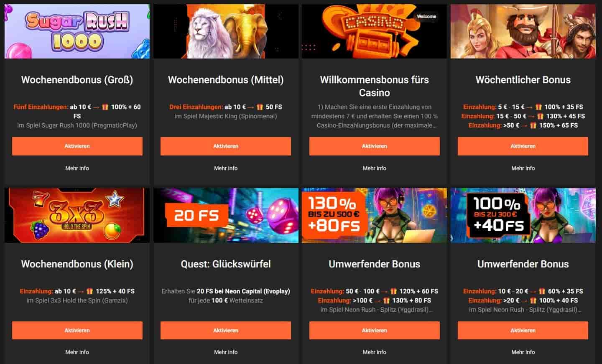Open Mehr Info for Wochenendbonus (Groß)
Image resolution: width=602 pixels, height=364 pixels.
[x=77, y=168]
